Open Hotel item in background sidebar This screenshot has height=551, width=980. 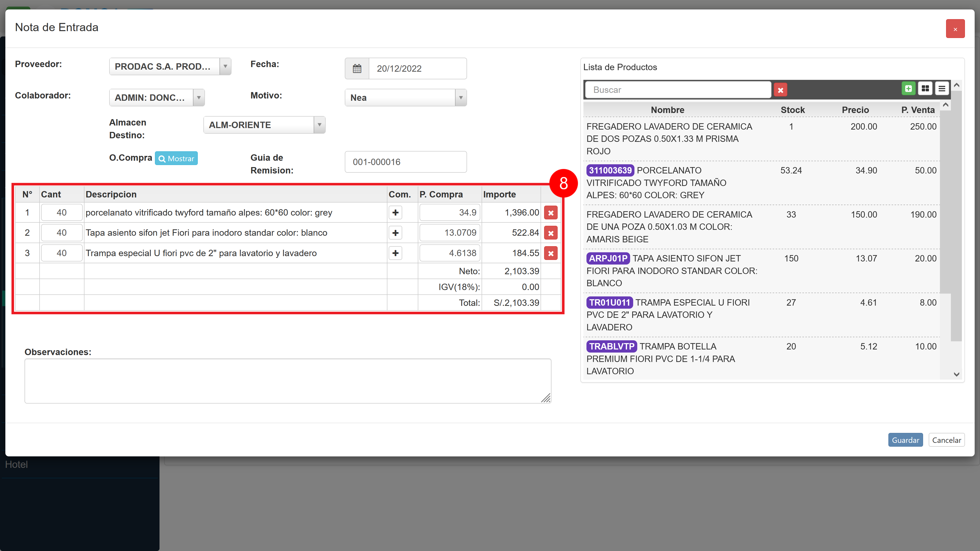click(x=16, y=464)
